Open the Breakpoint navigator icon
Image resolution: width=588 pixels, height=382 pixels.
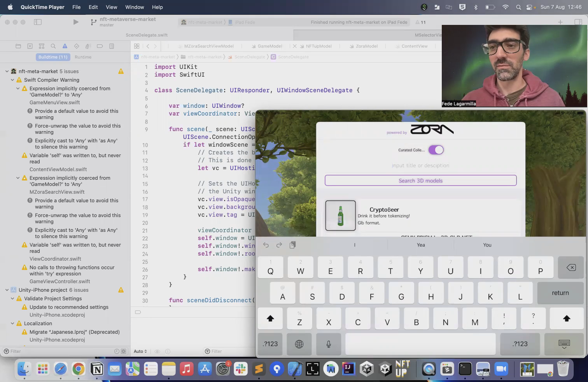[x=100, y=46]
